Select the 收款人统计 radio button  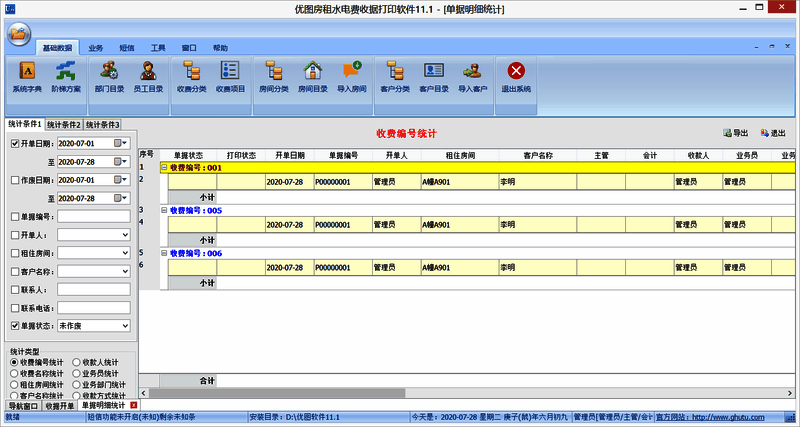(x=76, y=363)
